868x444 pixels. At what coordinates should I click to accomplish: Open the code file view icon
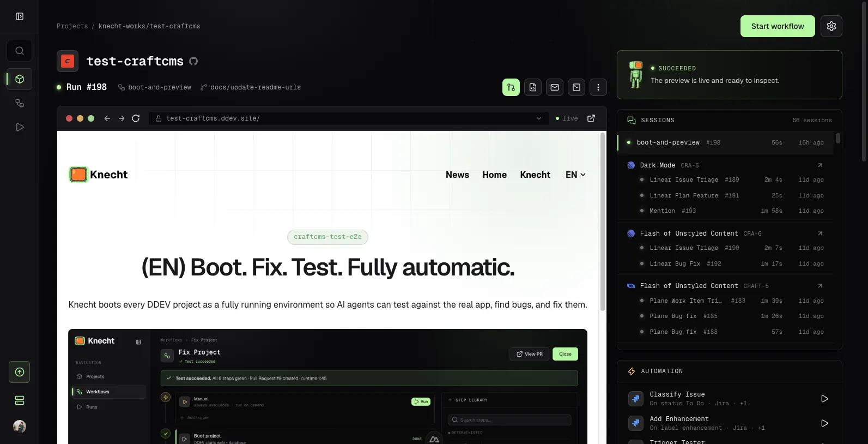click(533, 87)
